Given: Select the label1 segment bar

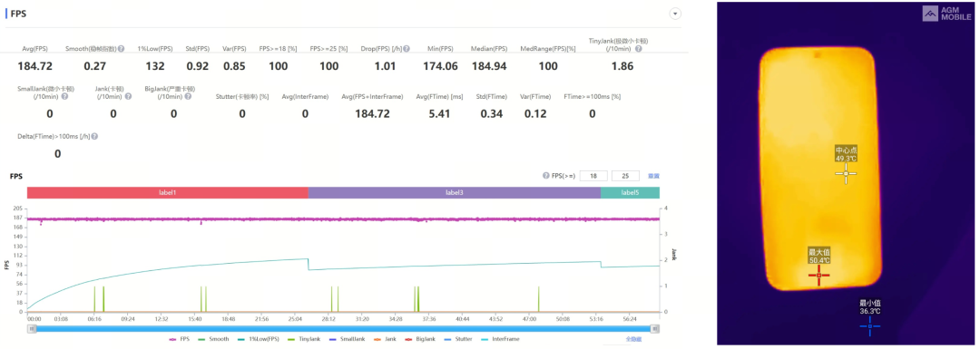Looking at the screenshot, I should coord(167,193).
